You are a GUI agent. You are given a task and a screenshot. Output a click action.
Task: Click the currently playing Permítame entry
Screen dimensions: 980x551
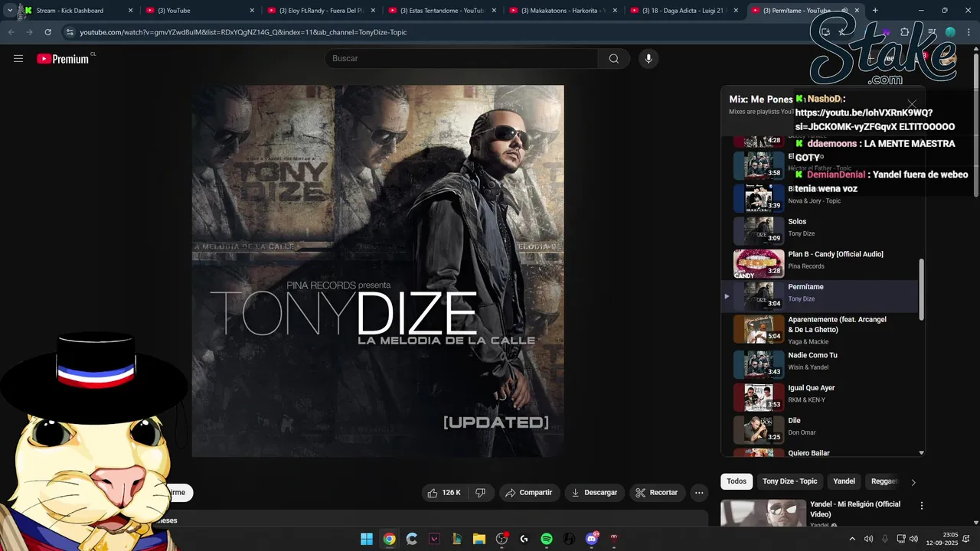pyautogui.click(x=819, y=296)
